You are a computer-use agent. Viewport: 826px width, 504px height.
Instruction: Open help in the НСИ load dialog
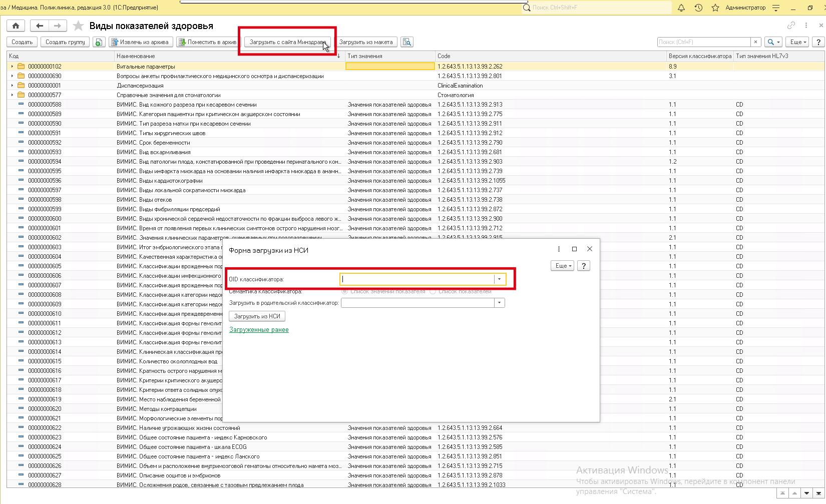point(583,266)
